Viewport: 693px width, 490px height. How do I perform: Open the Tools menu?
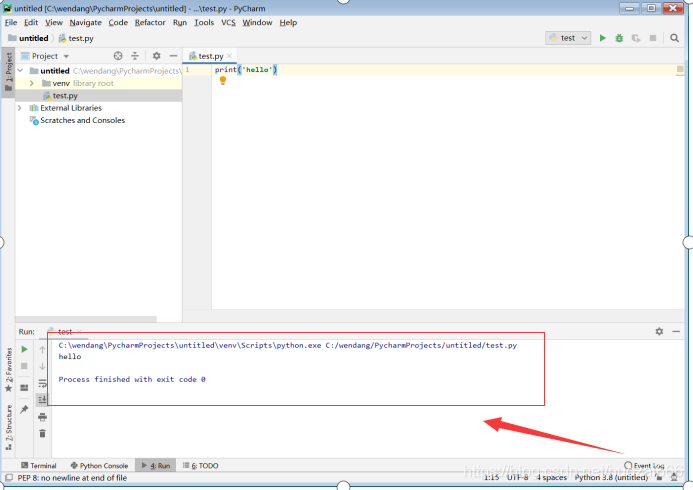pyautogui.click(x=204, y=23)
